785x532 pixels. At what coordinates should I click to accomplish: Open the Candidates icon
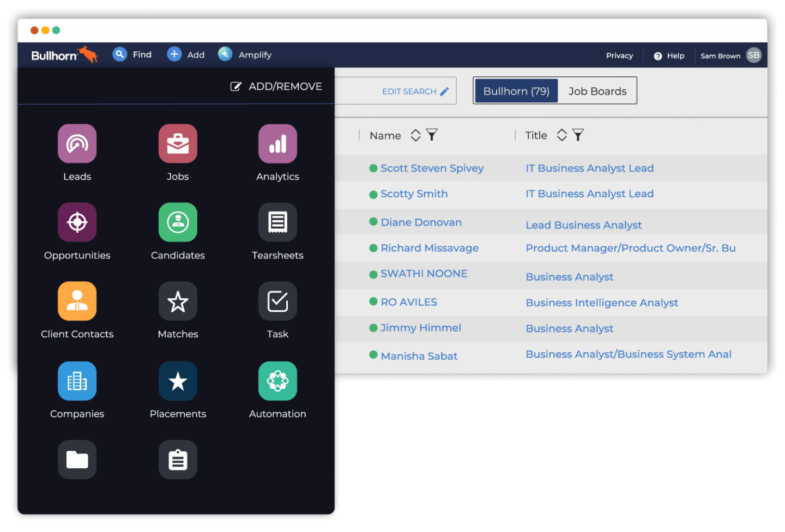[178, 222]
